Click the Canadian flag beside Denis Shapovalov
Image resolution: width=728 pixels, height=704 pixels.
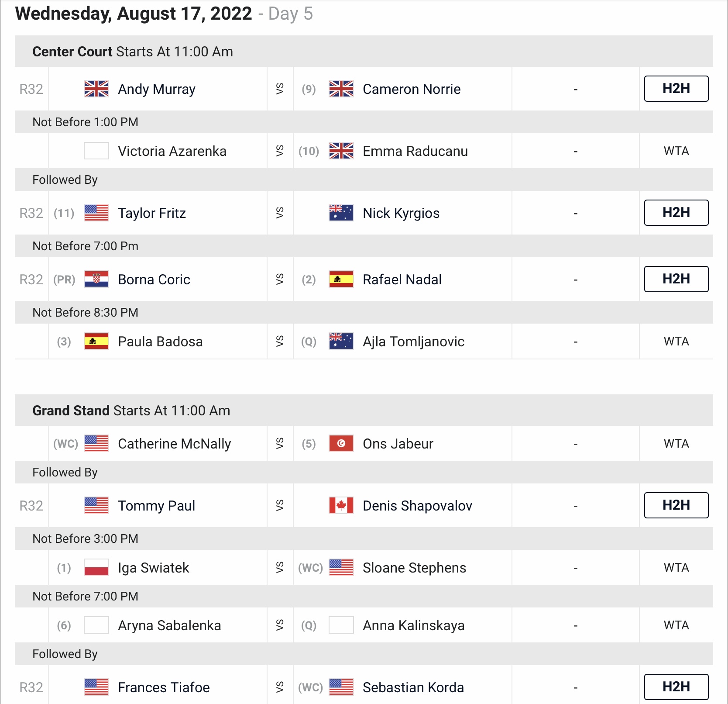click(341, 505)
